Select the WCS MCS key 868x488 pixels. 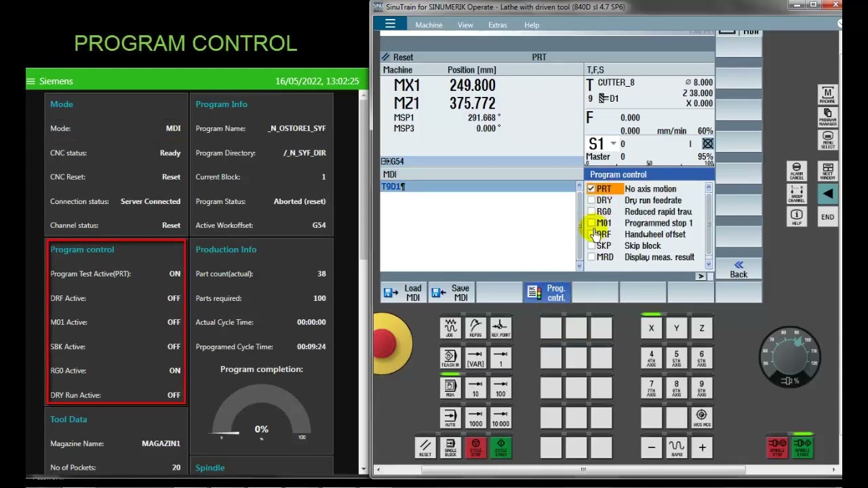click(x=701, y=417)
